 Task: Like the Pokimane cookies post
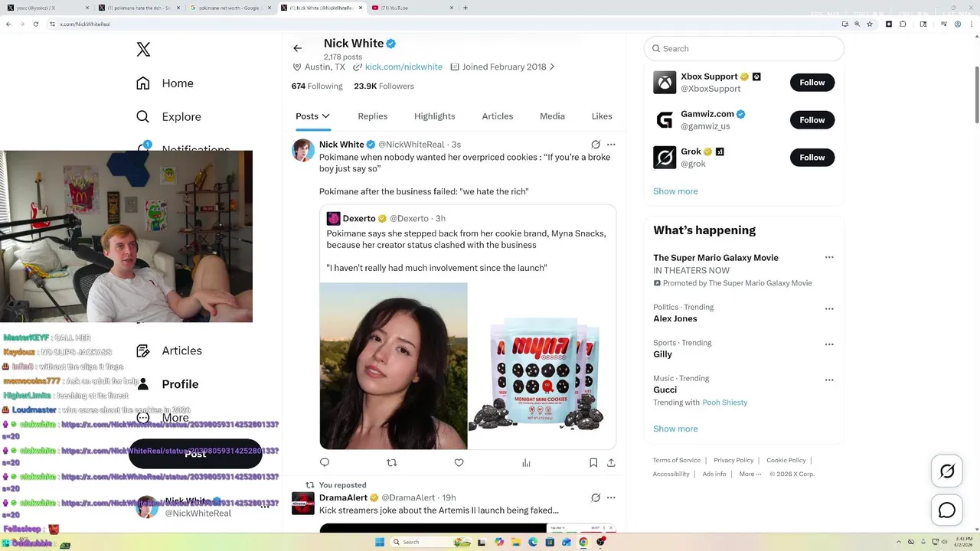459,462
